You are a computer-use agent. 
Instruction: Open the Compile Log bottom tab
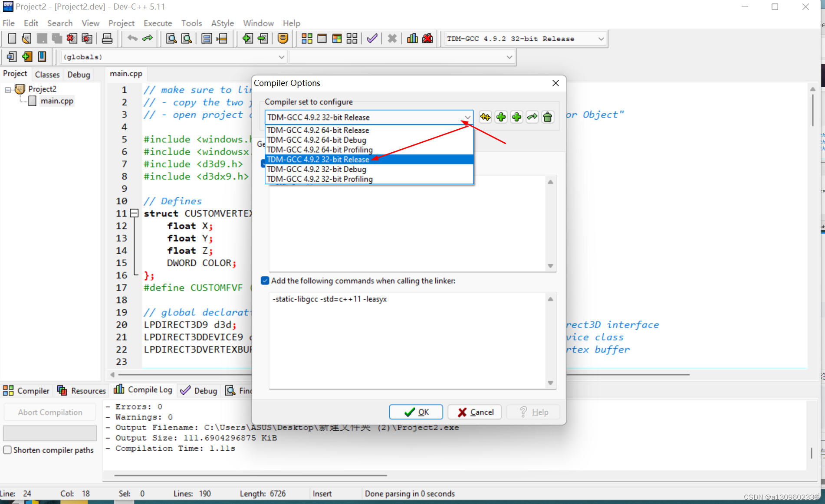[143, 390]
